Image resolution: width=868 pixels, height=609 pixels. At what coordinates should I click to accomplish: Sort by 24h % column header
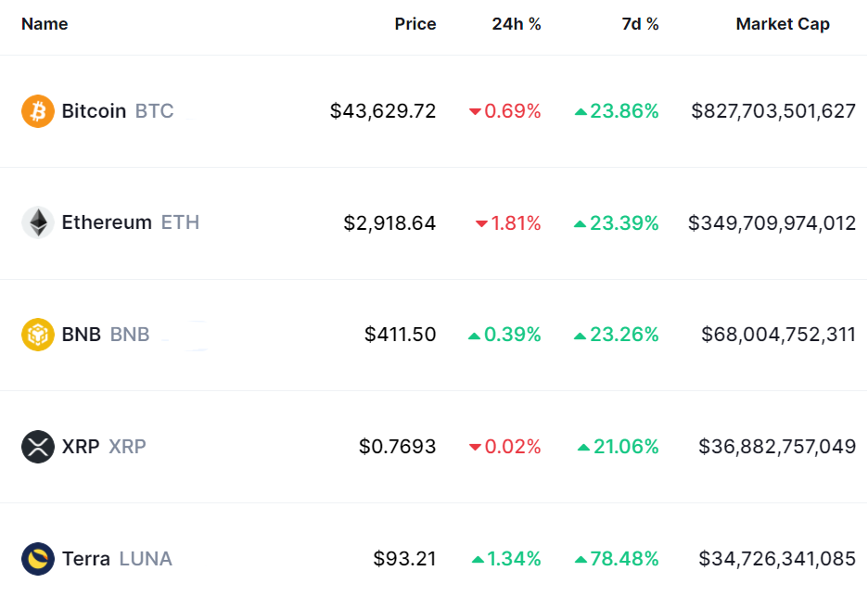pyautogui.click(x=517, y=24)
